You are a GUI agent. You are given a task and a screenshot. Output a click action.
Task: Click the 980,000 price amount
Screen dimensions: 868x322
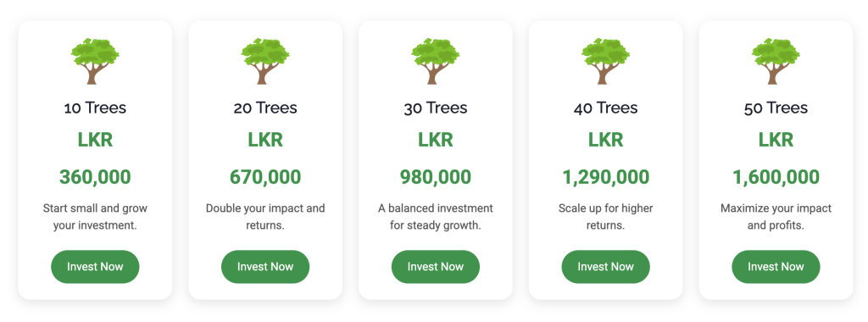(436, 177)
